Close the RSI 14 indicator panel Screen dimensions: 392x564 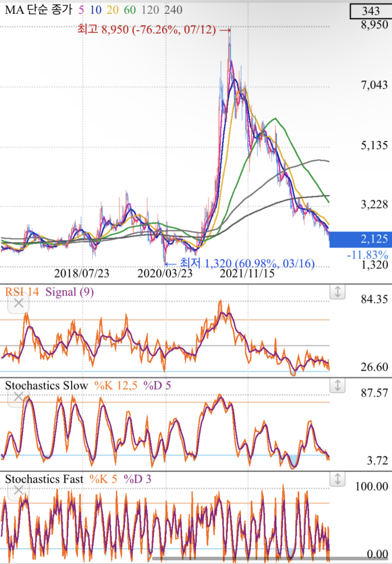[x=18, y=303]
